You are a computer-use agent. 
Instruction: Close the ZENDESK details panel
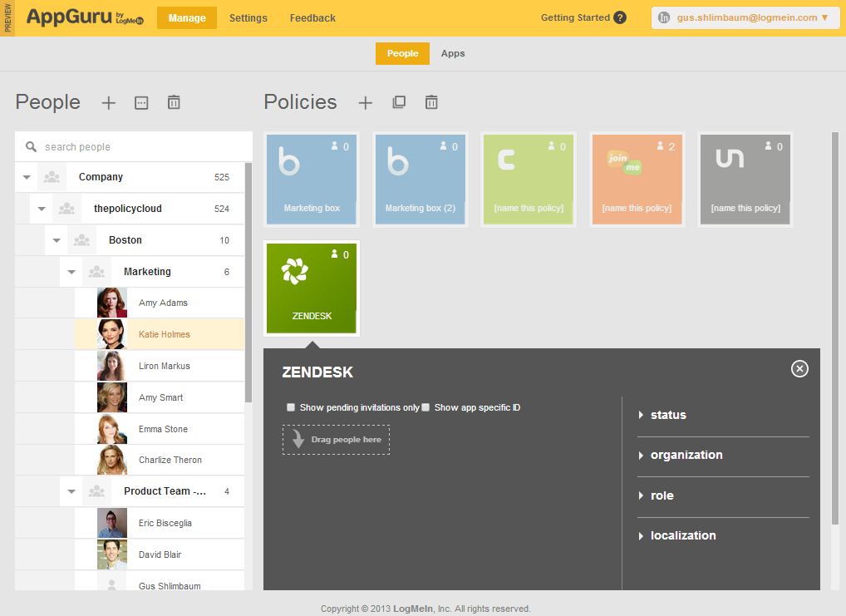[799, 369]
